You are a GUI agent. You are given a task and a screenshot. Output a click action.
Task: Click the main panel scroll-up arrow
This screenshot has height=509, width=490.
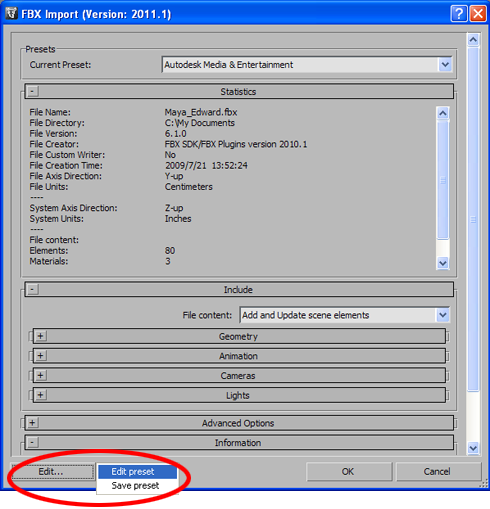pyautogui.click(x=473, y=40)
